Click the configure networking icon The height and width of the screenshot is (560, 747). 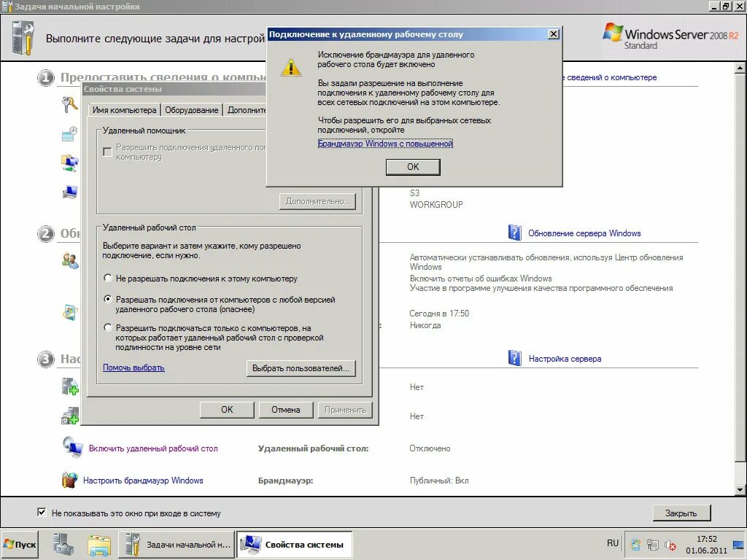point(69,163)
